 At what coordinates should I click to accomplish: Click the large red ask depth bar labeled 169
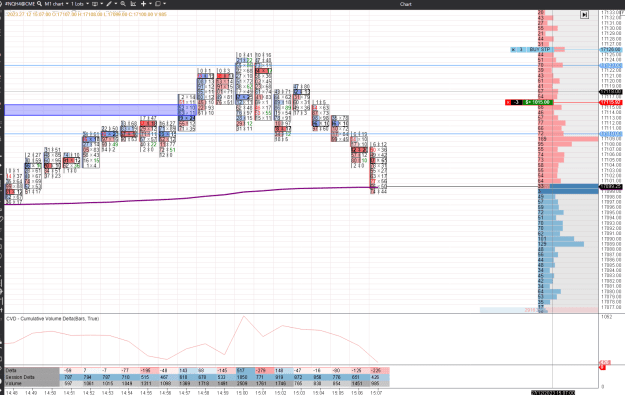click(568, 139)
